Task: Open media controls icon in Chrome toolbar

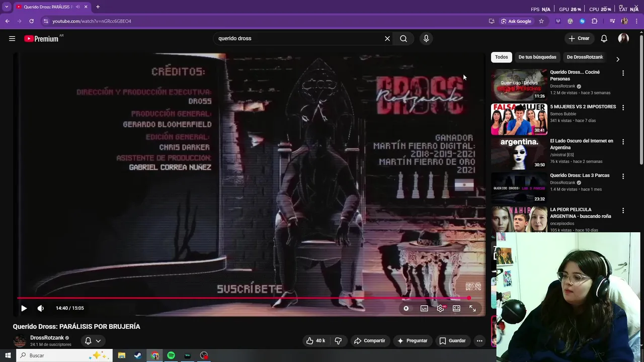Action: point(612,21)
